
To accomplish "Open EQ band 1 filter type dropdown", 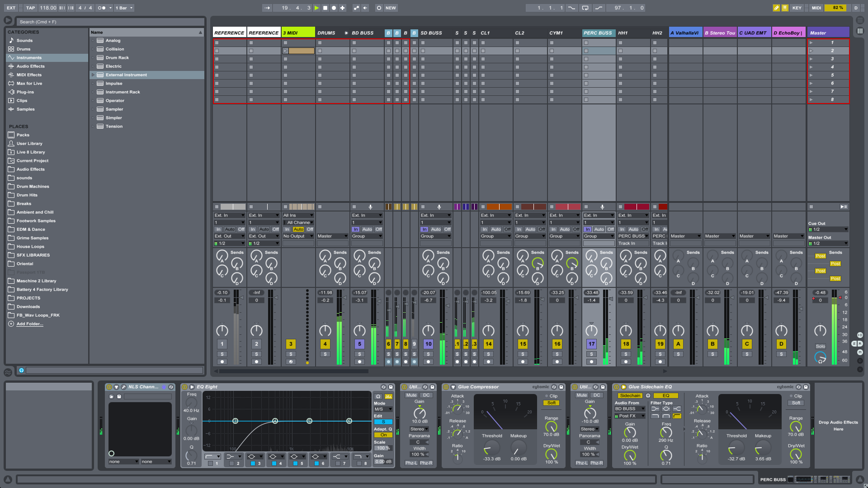I will pyautogui.click(x=212, y=456).
